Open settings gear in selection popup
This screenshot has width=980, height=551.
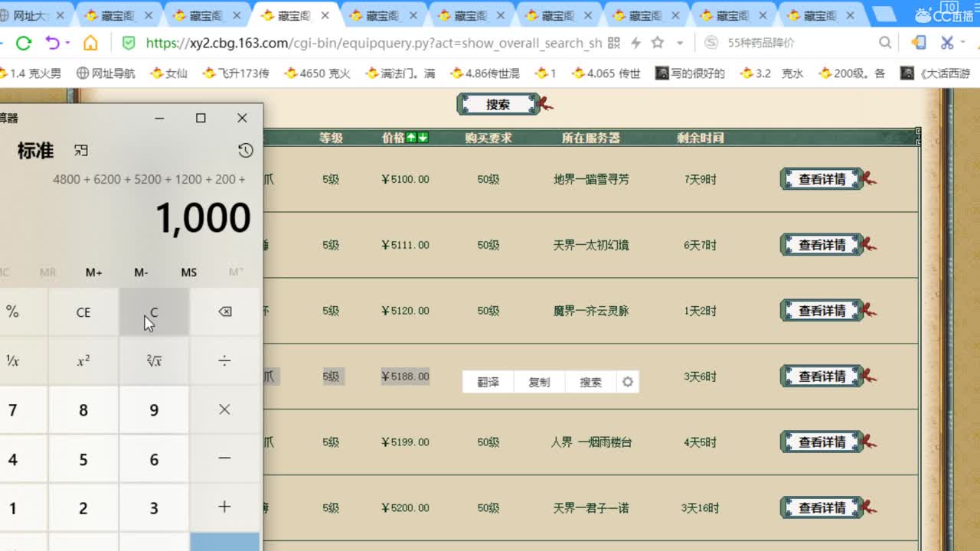coord(628,382)
